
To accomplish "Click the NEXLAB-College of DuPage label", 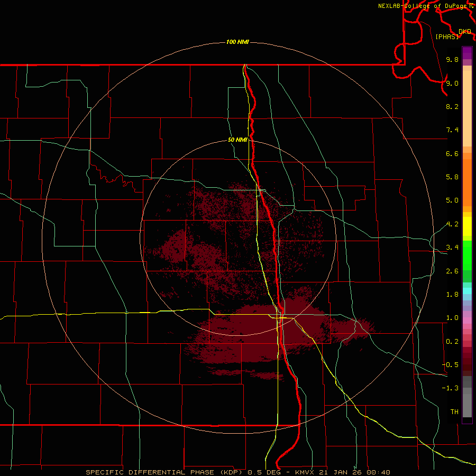I will 422,6.
